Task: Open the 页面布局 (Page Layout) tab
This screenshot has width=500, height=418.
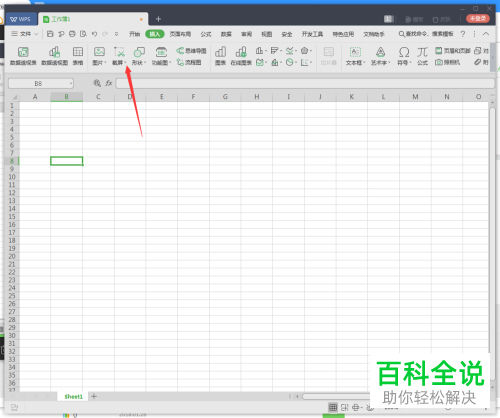Action: pyautogui.click(x=180, y=34)
